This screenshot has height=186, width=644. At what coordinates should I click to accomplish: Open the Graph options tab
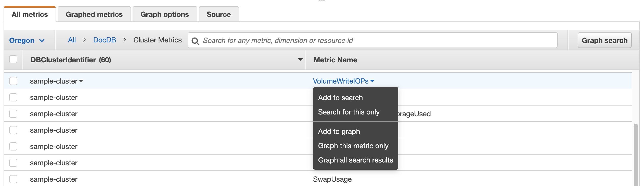(165, 14)
